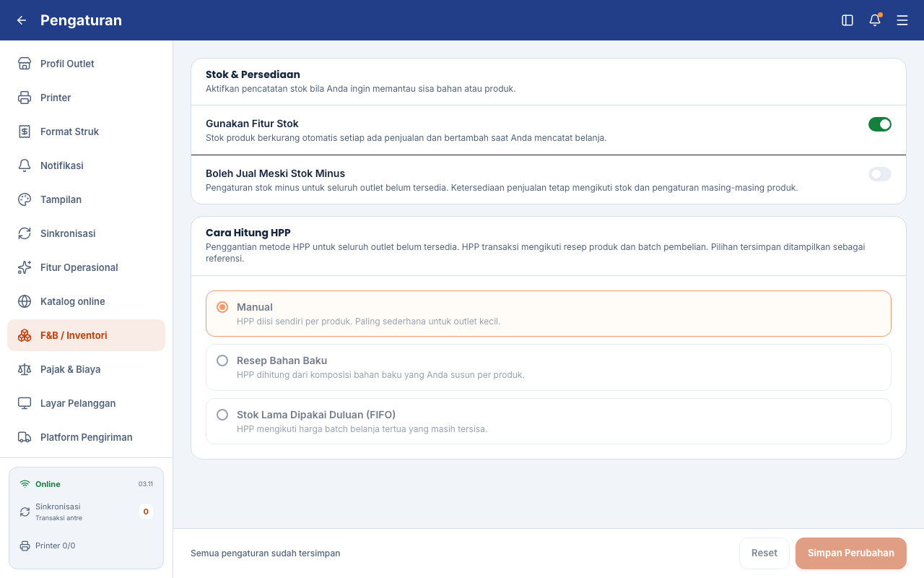
Task: Open Katalog online settings
Action: click(87, 301)
